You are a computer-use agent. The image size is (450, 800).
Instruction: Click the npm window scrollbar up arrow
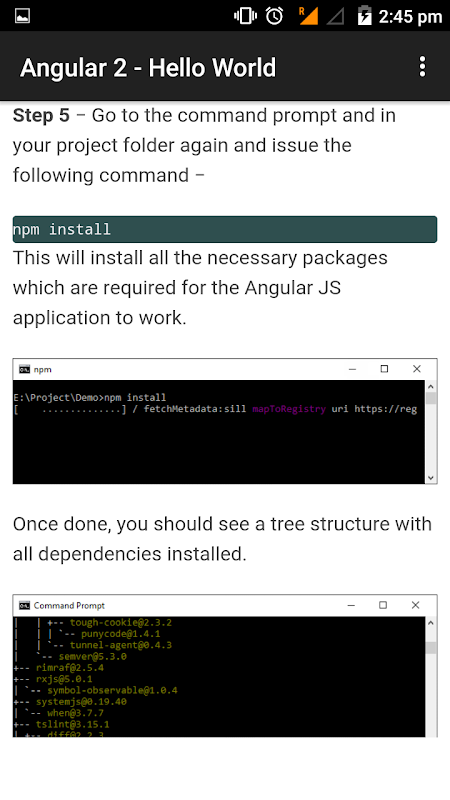click(431, 386)
